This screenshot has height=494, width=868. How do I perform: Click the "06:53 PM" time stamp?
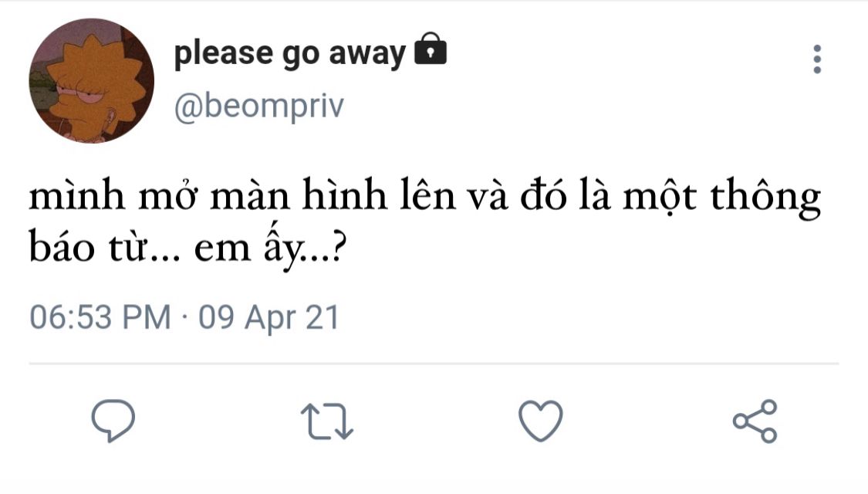[x=100, y=317]
